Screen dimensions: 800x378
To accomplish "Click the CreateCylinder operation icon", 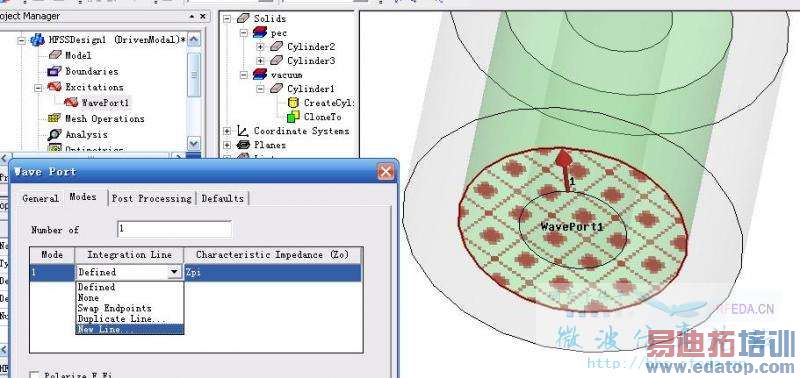I will coord(293,103).
